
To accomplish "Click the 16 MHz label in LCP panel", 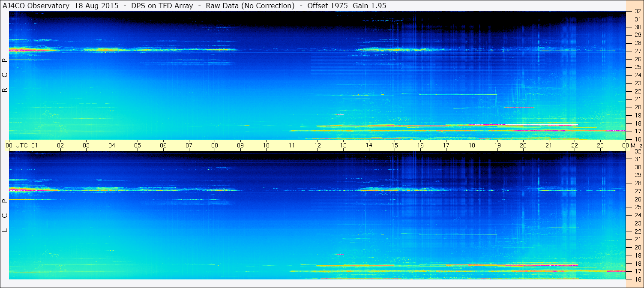I will click(x=638, y=279).
